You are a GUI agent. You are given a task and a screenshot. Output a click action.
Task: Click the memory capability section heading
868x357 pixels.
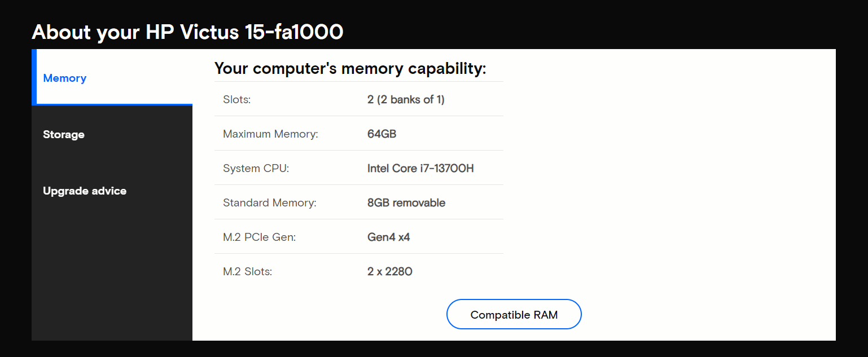350,69
